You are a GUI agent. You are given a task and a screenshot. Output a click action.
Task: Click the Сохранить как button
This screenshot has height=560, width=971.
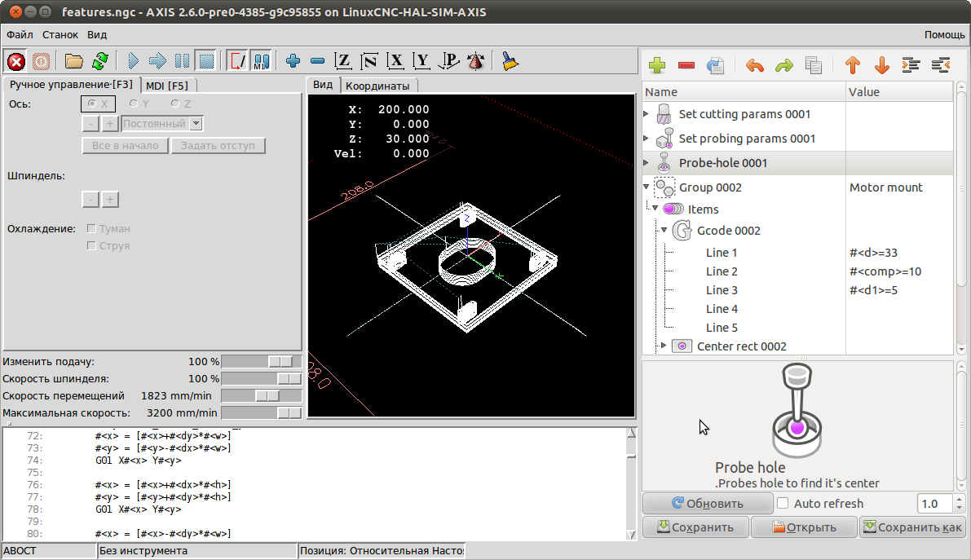tap(912, 527)
